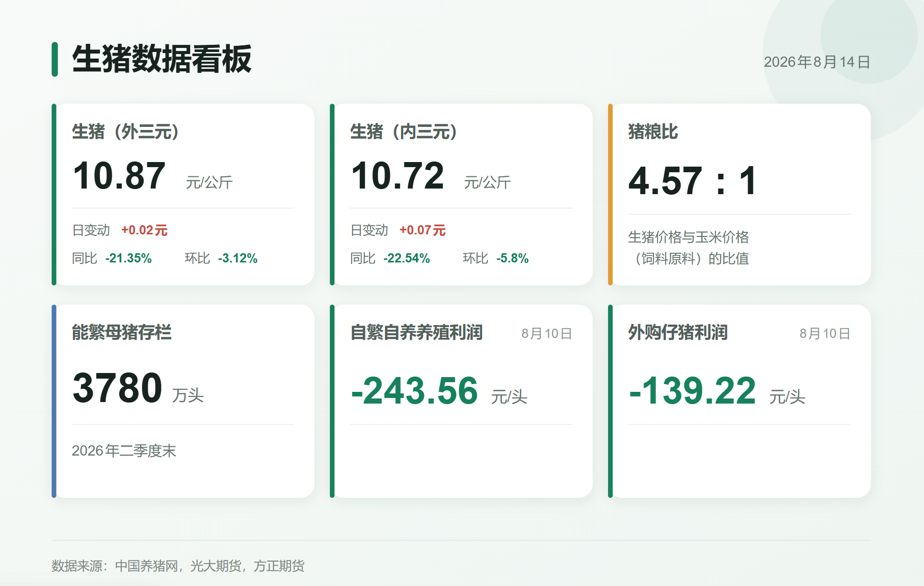Click the 生猪数据看板 dashboard title
924x586 pixels.
(x=162, y=59)
